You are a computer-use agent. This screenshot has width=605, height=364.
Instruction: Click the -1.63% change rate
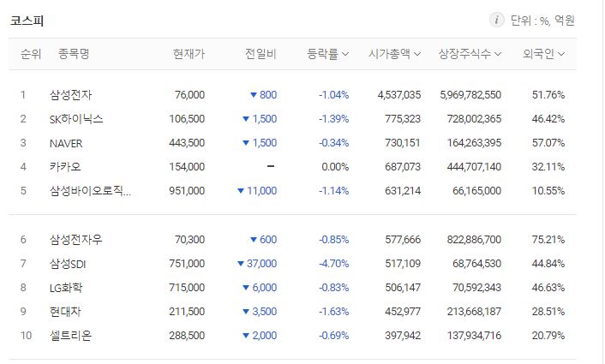[333, 312]
